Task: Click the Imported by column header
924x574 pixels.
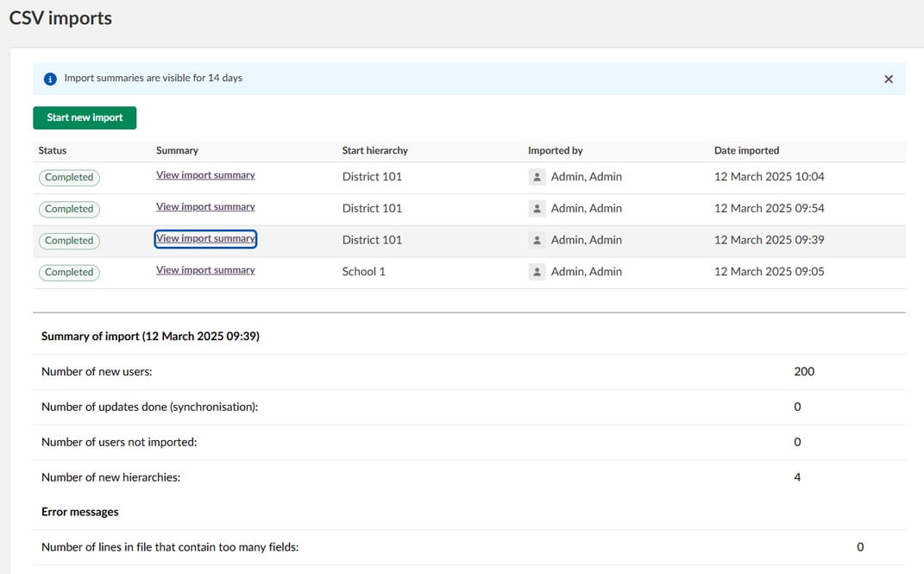Action: click(x=555, y=150)
